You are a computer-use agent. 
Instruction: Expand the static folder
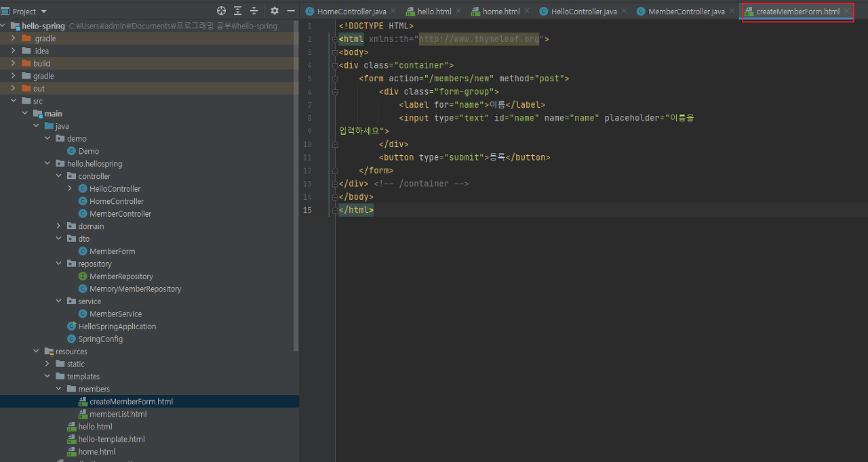(x=47, y=364)
